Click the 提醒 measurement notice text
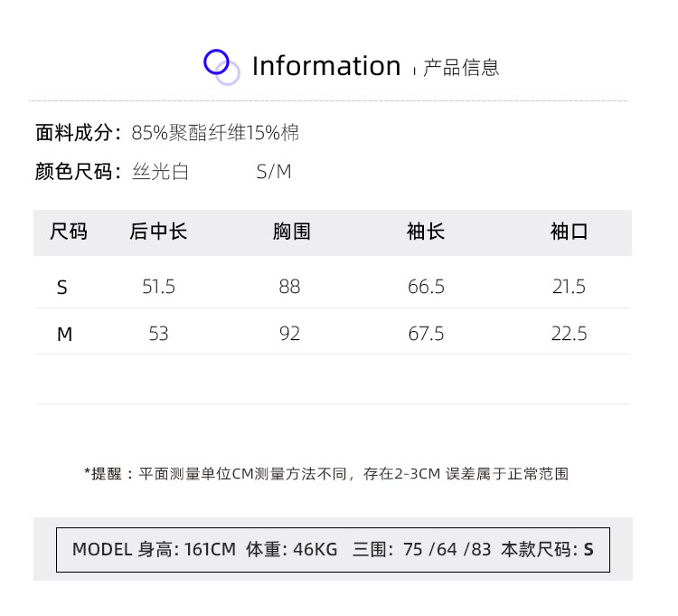Screen dimensions: 678x616 [326, 474]
